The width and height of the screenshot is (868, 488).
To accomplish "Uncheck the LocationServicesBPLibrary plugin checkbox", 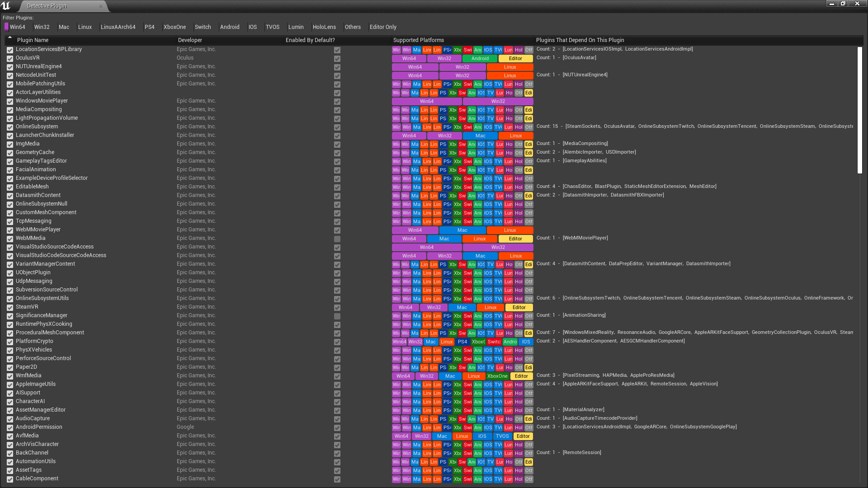I will point(10,50).
